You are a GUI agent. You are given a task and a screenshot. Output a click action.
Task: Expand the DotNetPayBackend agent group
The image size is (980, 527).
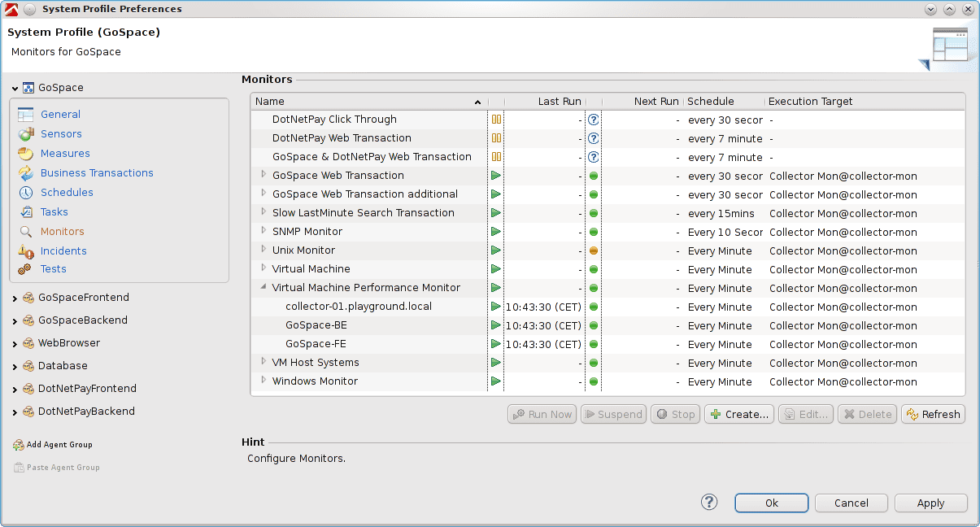pyautogui.click(x=15, y=412)
